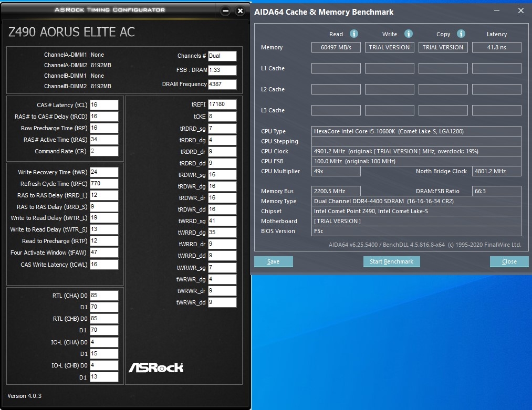The width and height of the screenshot is (532, 410).
Task: Click the tWTR_S value field
Action: 104,229
